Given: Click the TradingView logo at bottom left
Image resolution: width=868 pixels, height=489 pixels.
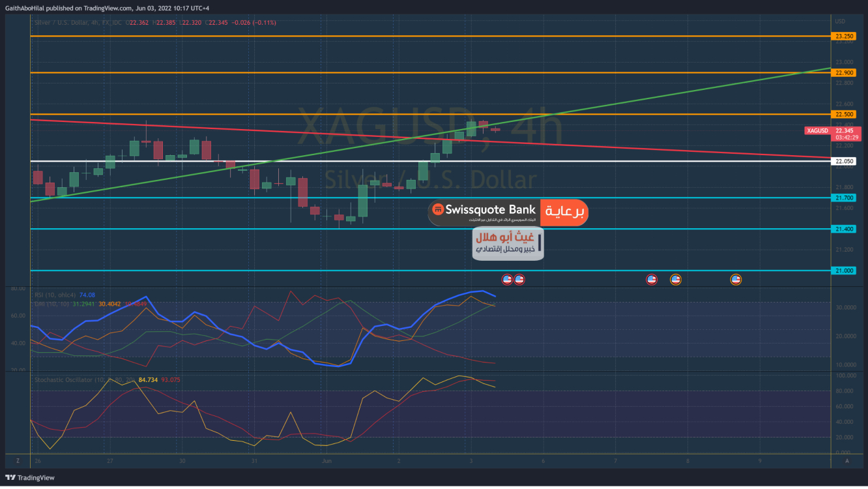Looking at the screenshot, I should click(30, 478).
